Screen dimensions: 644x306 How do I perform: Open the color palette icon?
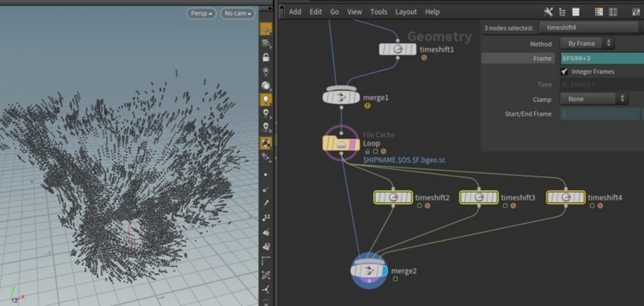click(x=599, y=12)
